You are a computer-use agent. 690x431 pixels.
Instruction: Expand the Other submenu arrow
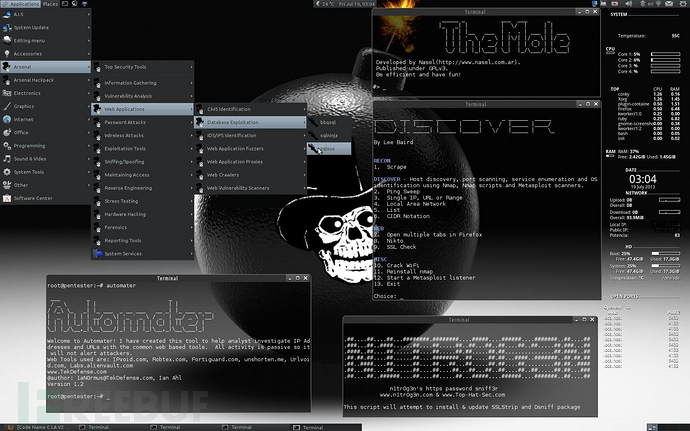click(x=88, y=185)
